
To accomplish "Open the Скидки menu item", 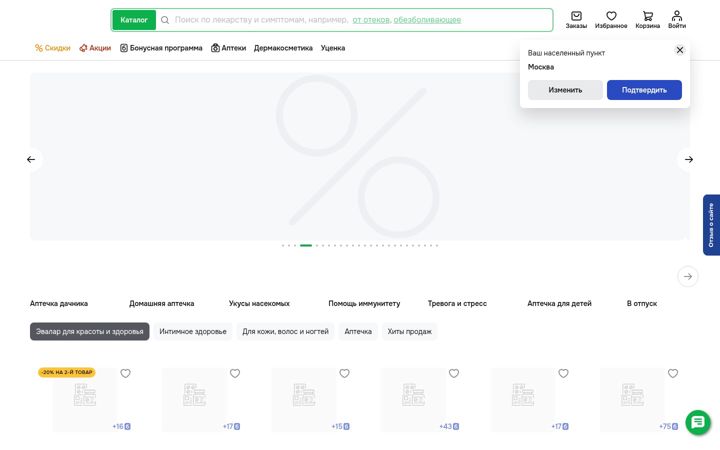I will coord(53,48).
